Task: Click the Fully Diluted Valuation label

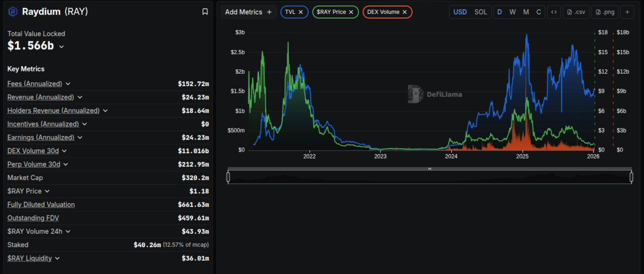Action: pos(41,205)
